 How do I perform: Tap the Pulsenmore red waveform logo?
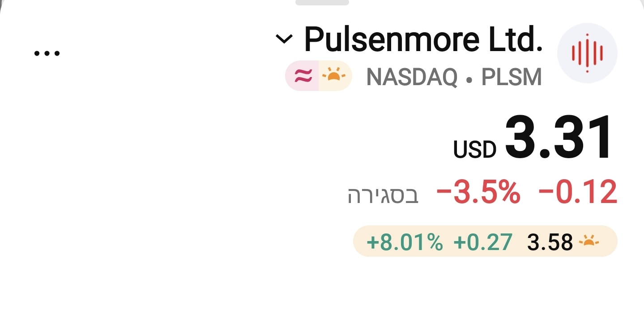[587, 53]
